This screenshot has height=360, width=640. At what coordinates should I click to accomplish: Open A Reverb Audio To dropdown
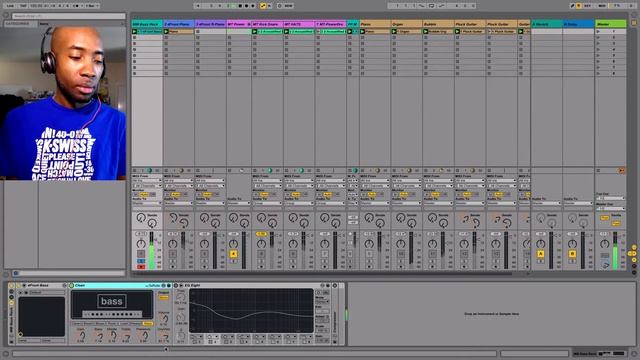pos(547,203)
